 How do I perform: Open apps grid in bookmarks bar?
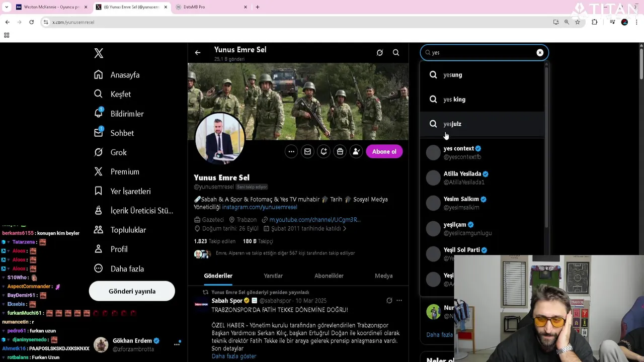coord(7,35)
